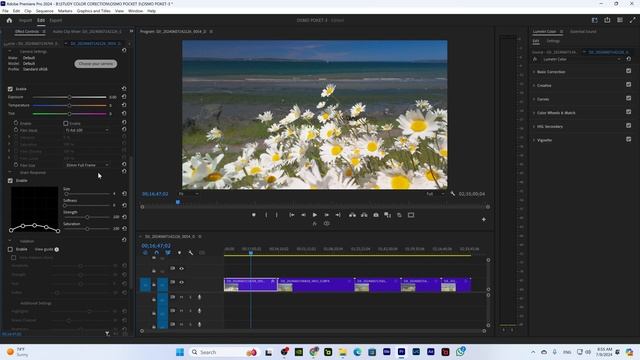The image size is (640, 360).
Task: Uncheck the Enable checkbox above the grain curve
Action: pyautogui.click(x=10, y=180)
